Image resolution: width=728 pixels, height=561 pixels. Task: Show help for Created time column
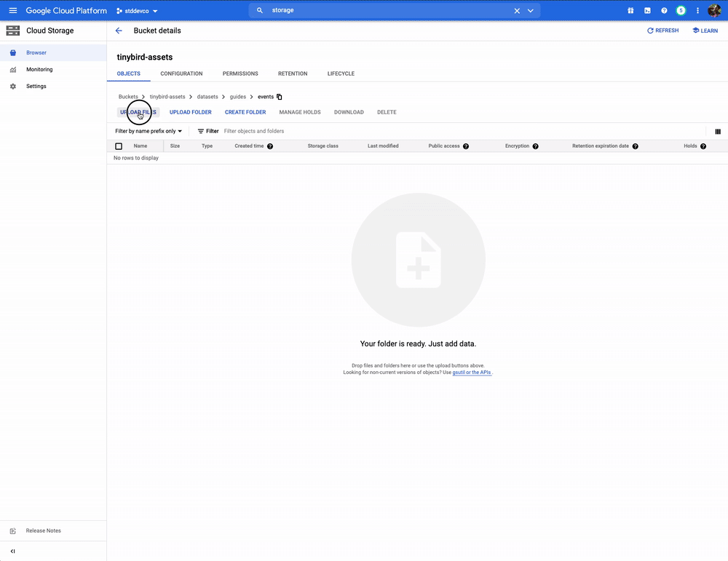coord(270,146)
